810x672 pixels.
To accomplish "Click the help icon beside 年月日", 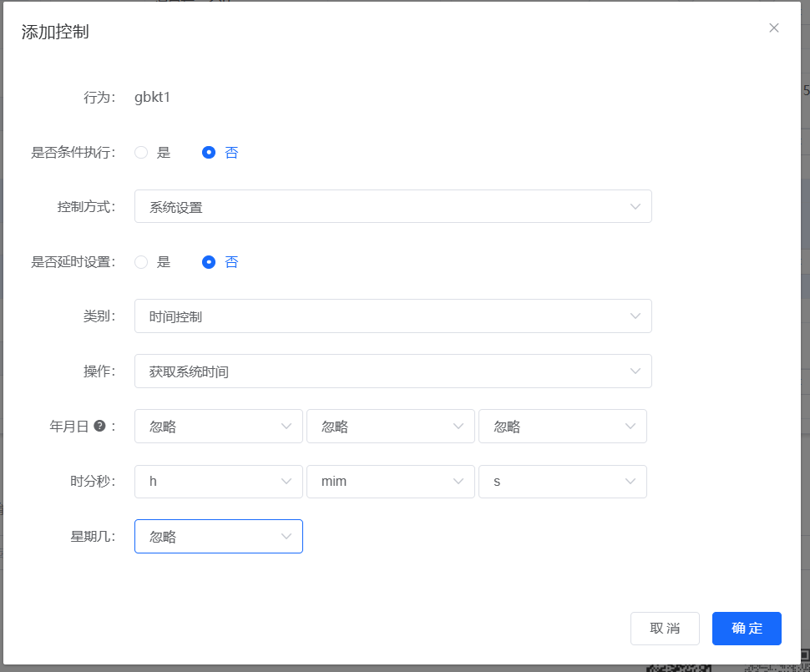I will (x=99, y=426).
